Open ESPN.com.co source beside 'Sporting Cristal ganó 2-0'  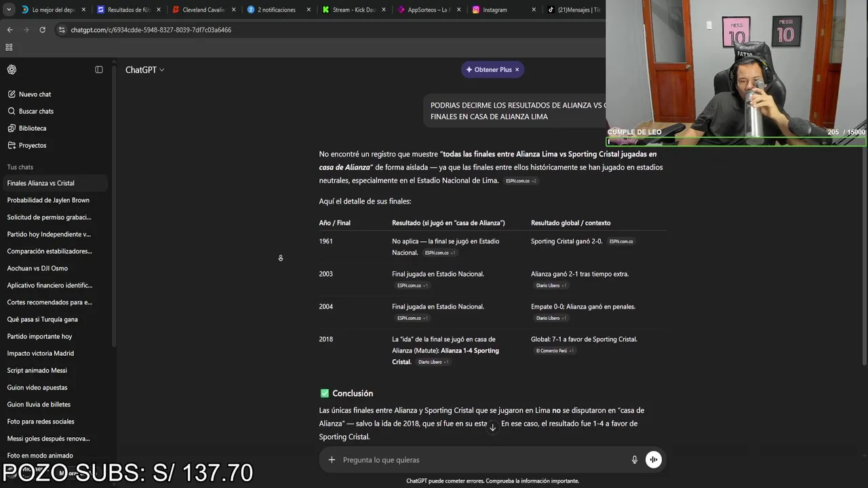pyautogui.click(x=620, y=241)
